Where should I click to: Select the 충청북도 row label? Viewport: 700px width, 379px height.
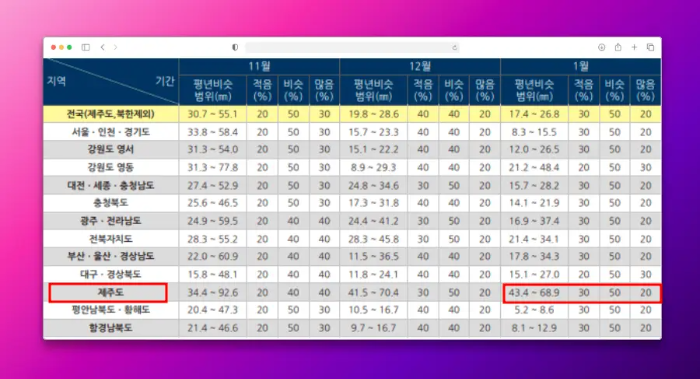point(111,203)
